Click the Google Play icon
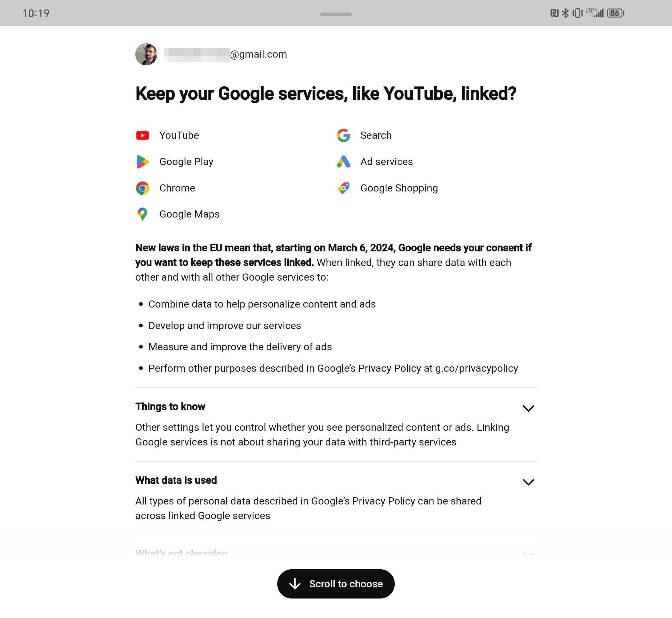The image size is (672, 618). pos(142,162)
